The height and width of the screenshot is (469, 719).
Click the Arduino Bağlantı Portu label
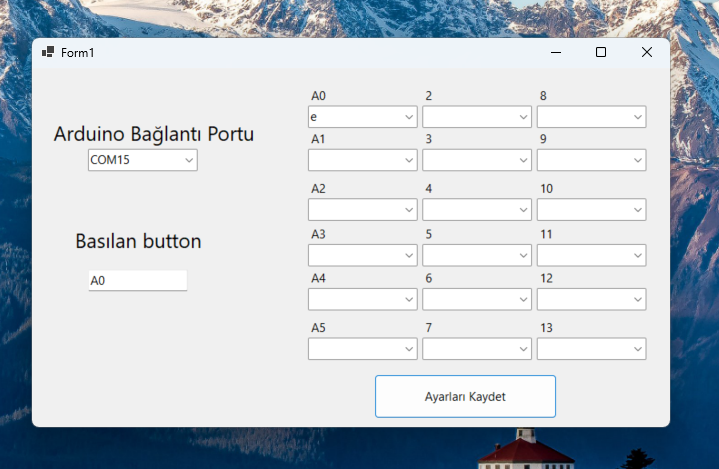coord(154,134)
